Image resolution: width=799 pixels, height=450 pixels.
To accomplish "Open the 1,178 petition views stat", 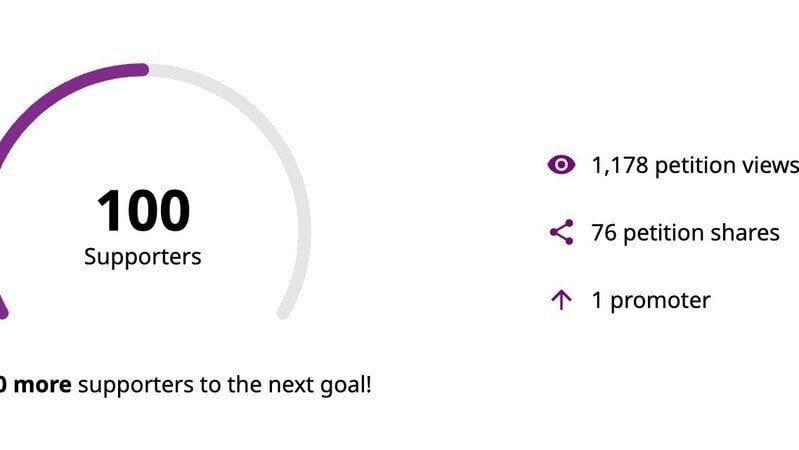I will pyautogui.click(x=694, y=166).
